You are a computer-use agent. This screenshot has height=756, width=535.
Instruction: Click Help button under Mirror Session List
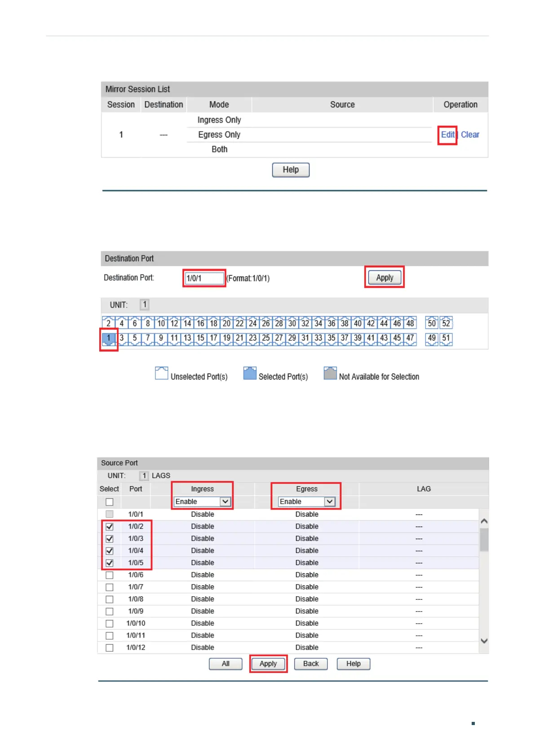coord(291,170)
